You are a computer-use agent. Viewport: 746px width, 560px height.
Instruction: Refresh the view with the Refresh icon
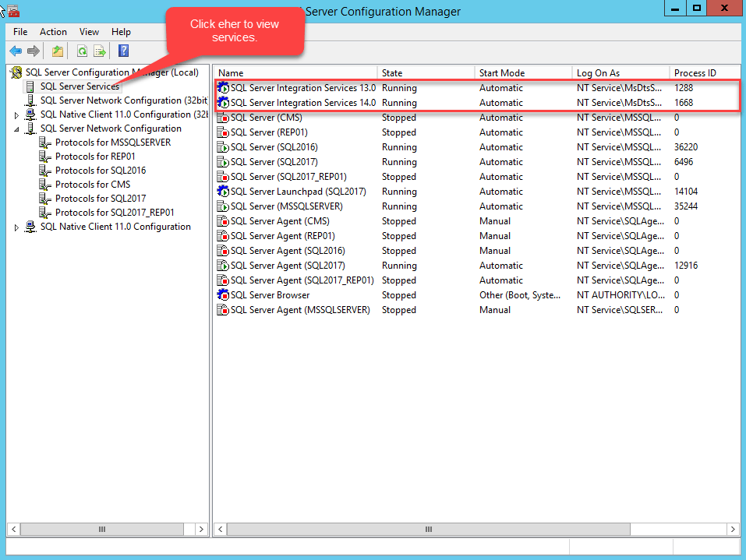click(x=83, y=51)
